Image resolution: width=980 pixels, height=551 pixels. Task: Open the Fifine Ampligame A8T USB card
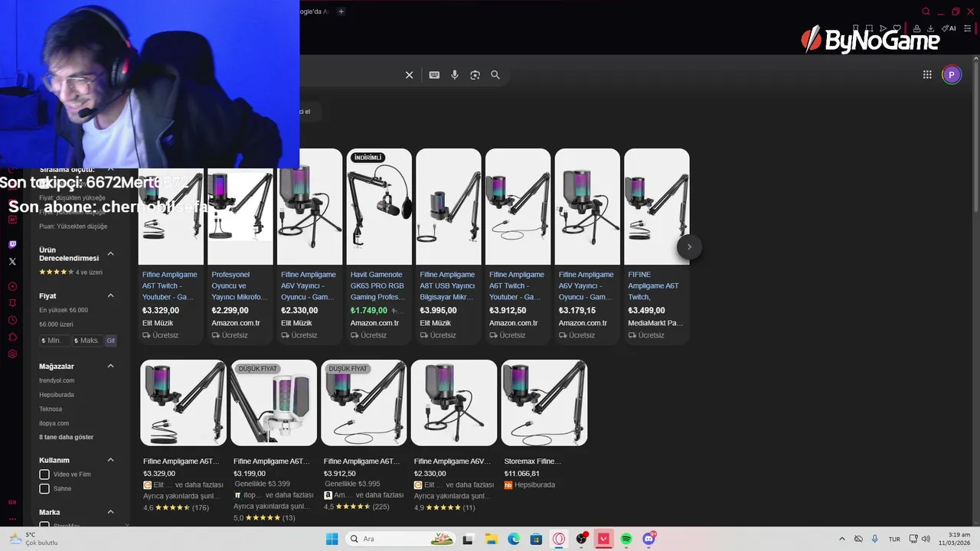pos(449,246)
